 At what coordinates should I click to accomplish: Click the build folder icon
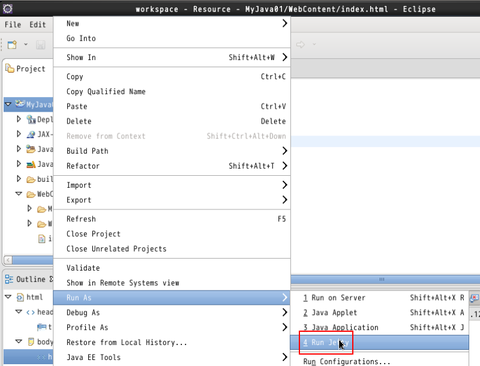click(x=31, y=180)
